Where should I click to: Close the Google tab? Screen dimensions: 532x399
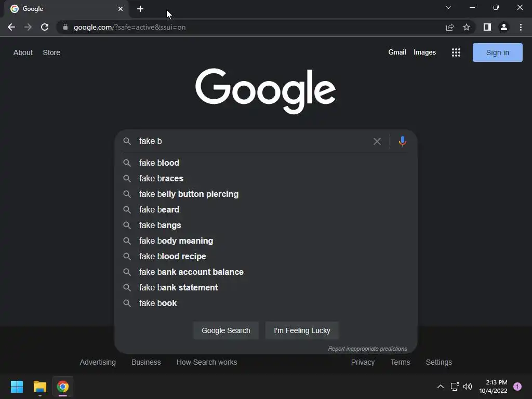(121, 9)
